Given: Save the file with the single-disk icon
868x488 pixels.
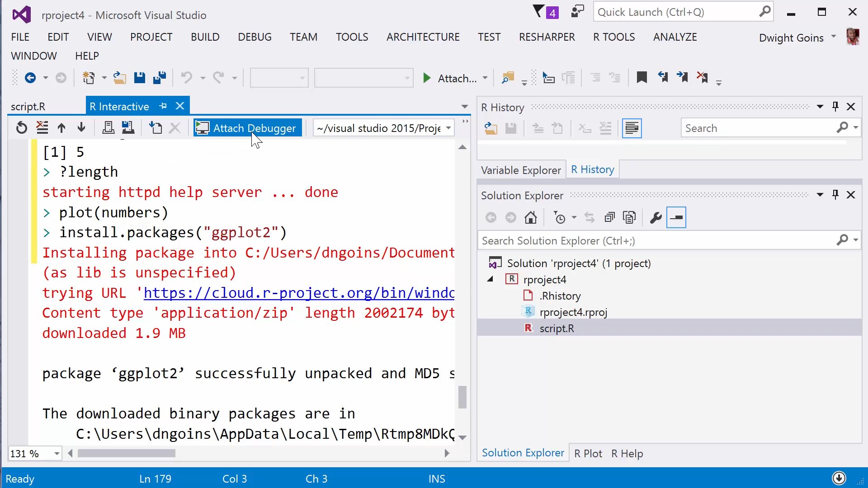Looking at the screenshot, I should click(140, 78).
